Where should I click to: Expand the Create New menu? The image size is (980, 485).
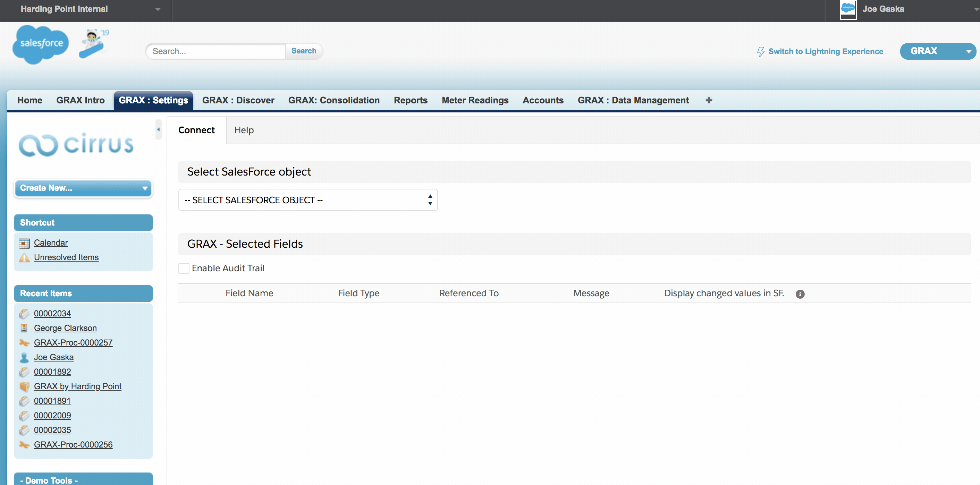[83, 188]
